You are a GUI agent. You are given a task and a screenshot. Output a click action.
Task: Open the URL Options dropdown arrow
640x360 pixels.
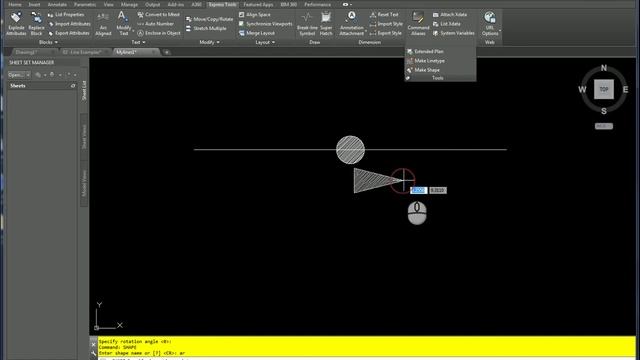[500, 31]
